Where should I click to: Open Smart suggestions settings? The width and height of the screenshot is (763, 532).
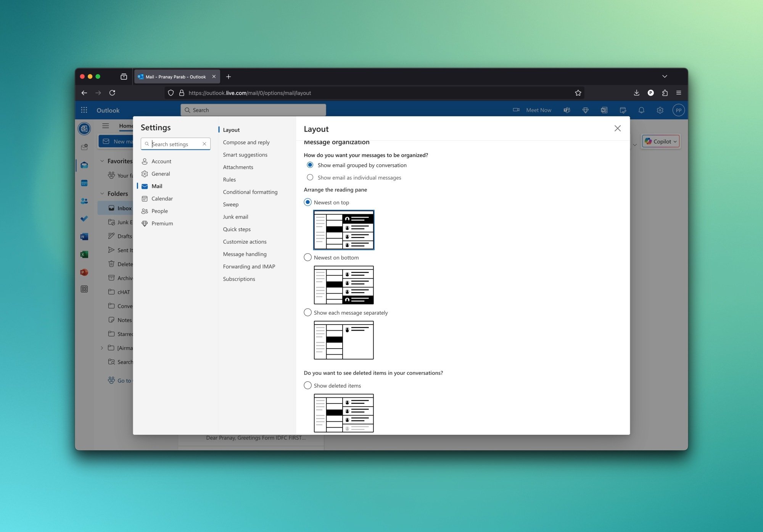pyautogui.click(x=245, y=154)
